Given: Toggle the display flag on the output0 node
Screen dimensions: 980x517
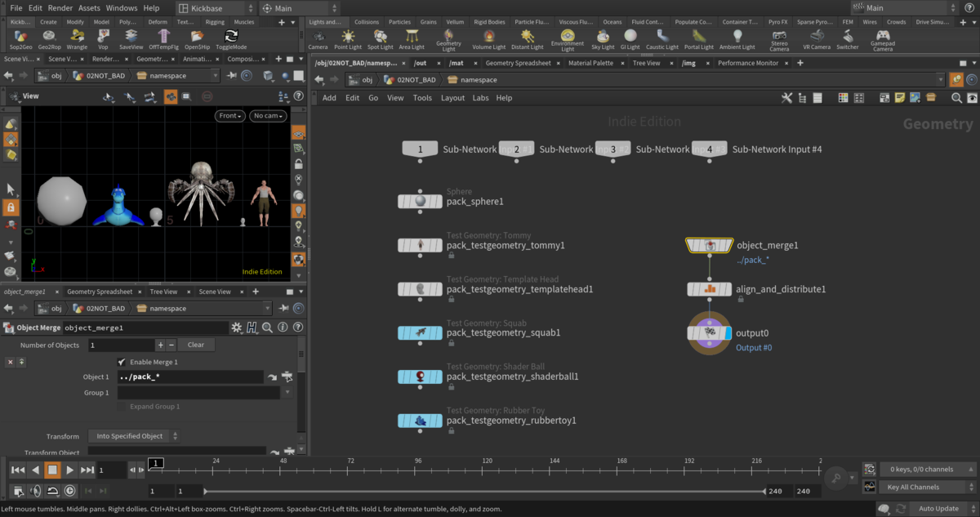Looking at the screenshot, I should 728,333.
